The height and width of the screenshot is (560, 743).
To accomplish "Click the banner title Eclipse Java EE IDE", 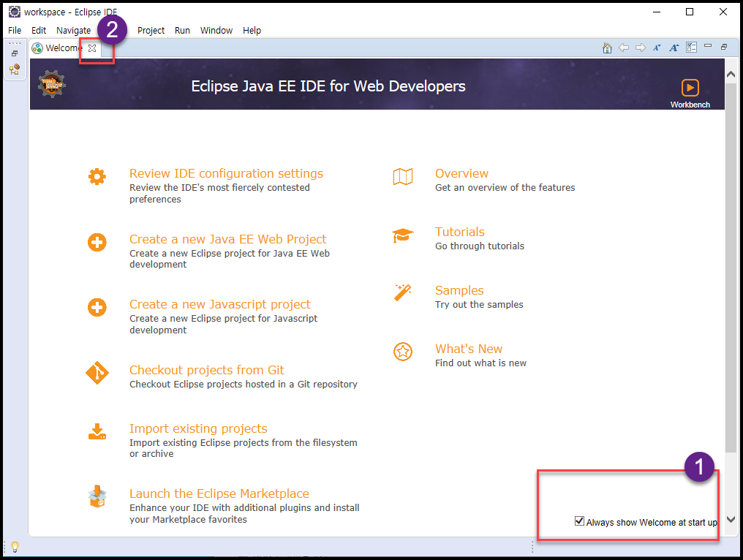I will [x=328, y=86].
